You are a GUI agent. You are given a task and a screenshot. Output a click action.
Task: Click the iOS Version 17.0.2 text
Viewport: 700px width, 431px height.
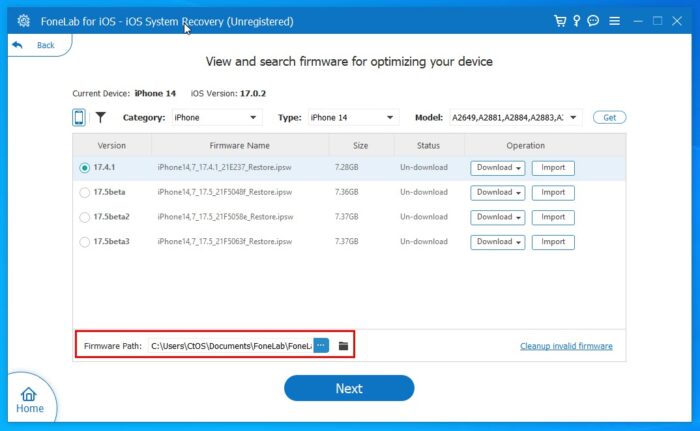(228, 93)
